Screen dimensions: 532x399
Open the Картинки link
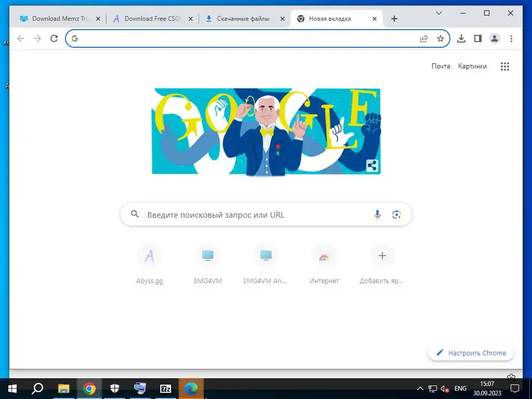point(472,66)
